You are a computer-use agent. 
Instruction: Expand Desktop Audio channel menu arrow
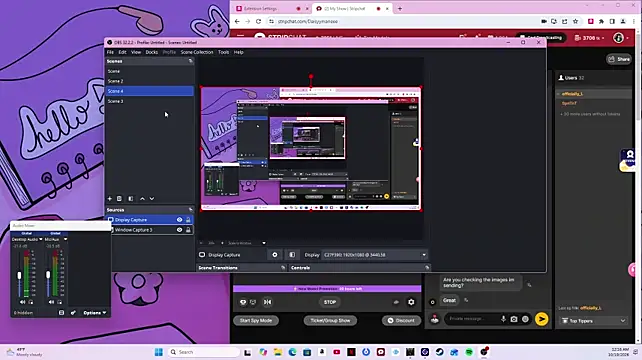coord(41,239)
